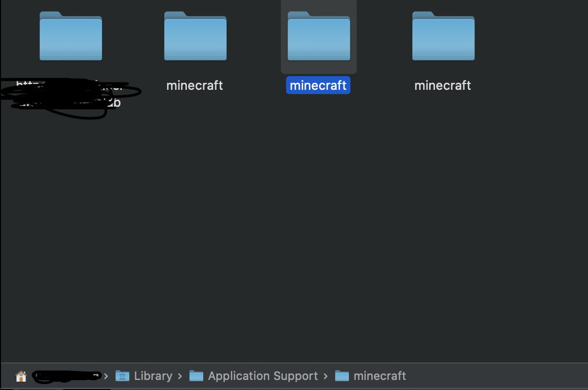Select minecraft text in the path bar

coord(380,376)
